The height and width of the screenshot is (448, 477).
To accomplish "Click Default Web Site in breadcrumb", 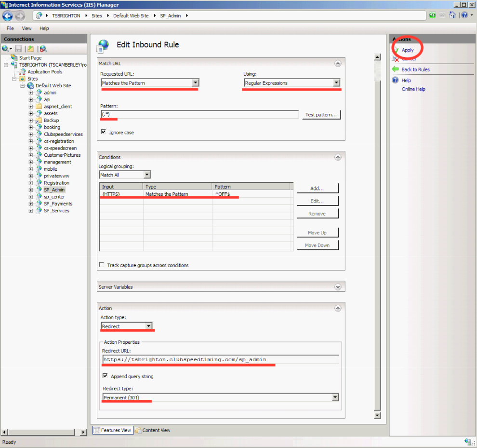I will point(131,15).
